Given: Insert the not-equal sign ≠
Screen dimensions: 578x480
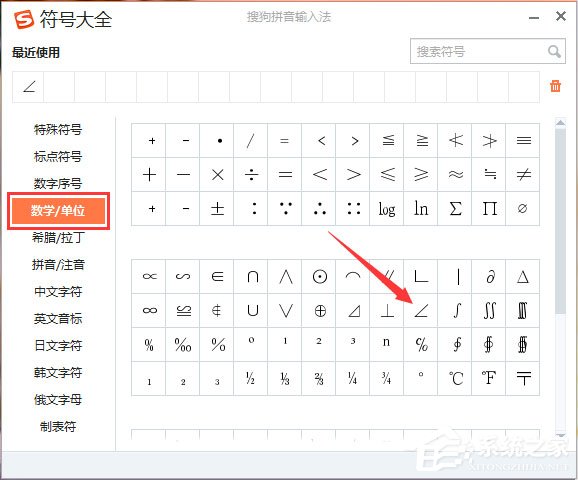Looking at the screenshot, I should (523, 174).
